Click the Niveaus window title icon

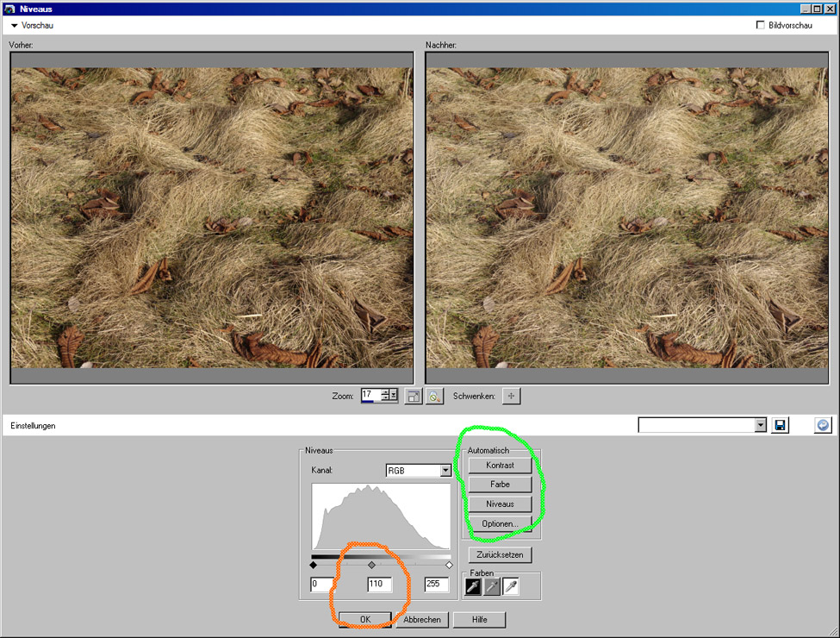[9, 9]
